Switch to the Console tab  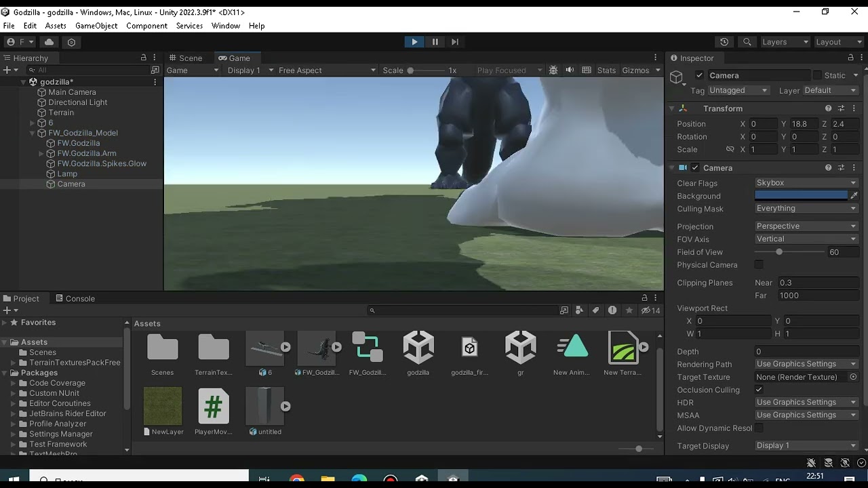(75, 298)
